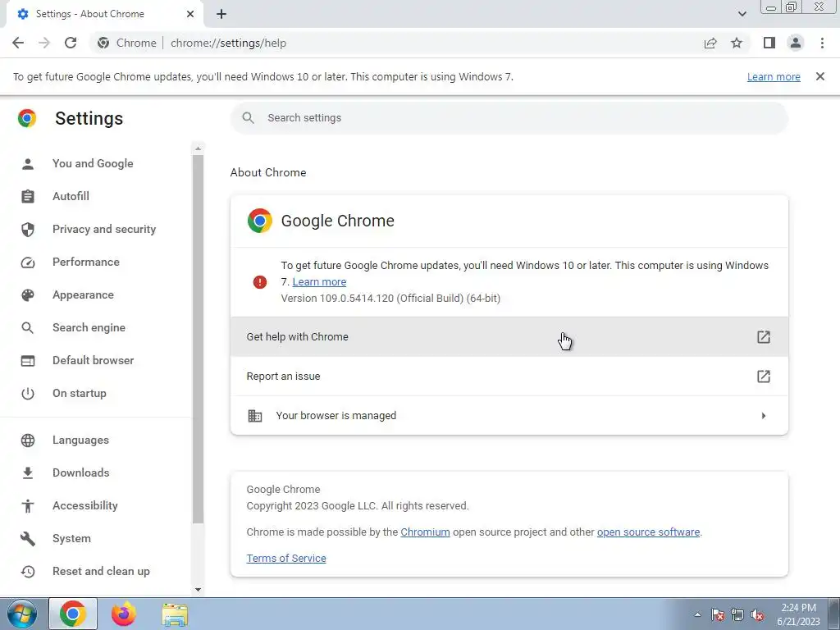Click the sidebar scroll down arrow
840x630 pixels.
coord(198,589)
